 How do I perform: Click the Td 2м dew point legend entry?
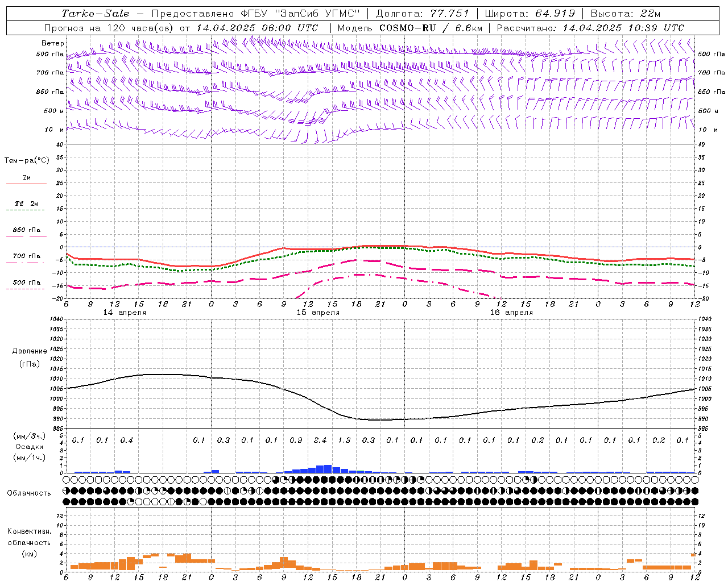point(26,203)
